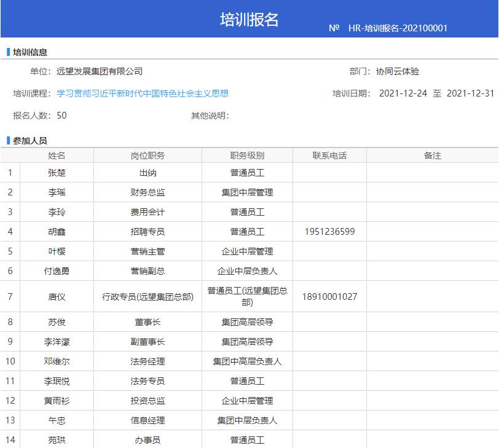The width and height of the screenshot is (499, 448).
Task: Select the training end date 2021-12-31
Action: (x=470, y=93)
